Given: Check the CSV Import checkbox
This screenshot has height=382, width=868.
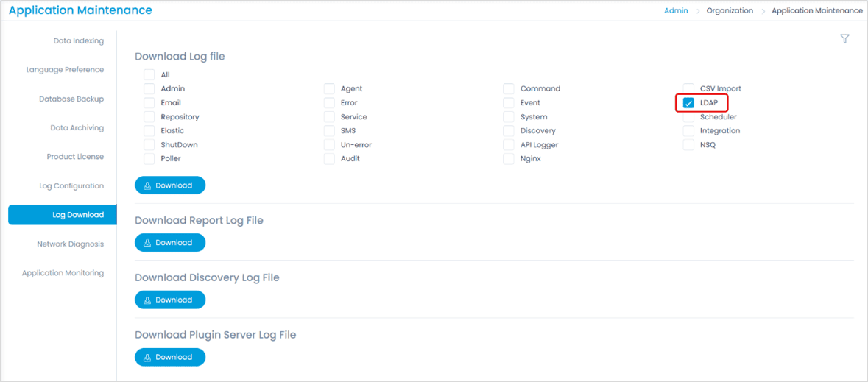Looking at the screenshot, I should pos(688,89).
